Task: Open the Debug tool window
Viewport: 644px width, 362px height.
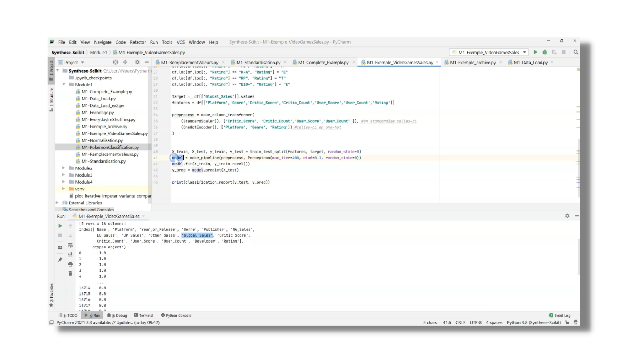Action: (117, 316)
